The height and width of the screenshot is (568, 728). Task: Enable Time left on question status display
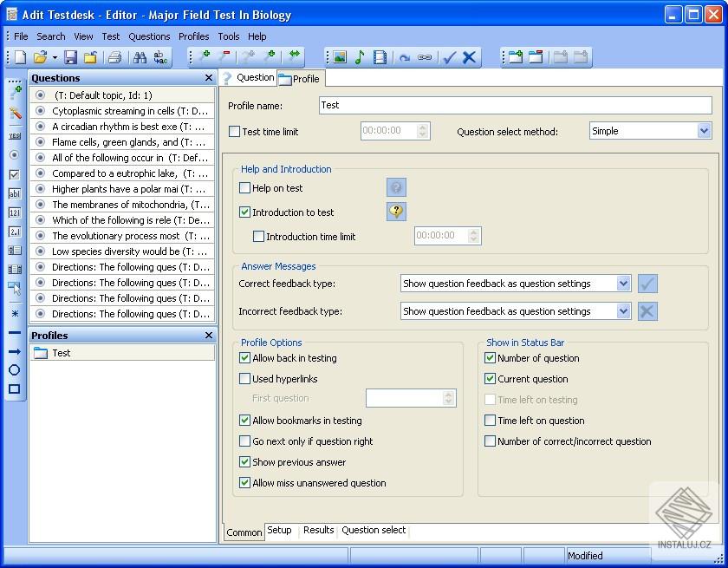tap(491, 421)
